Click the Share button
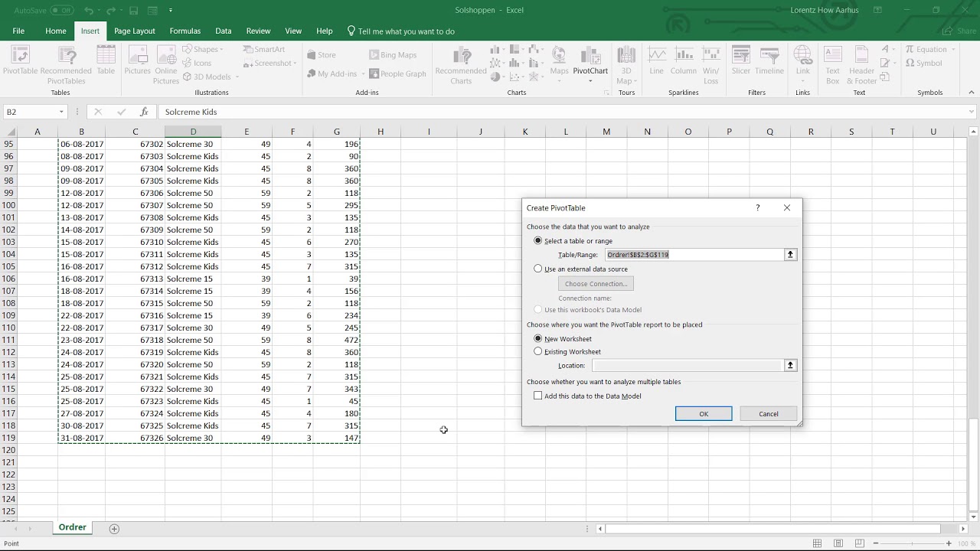Viewport: 980px width, 551px height. 960,31
